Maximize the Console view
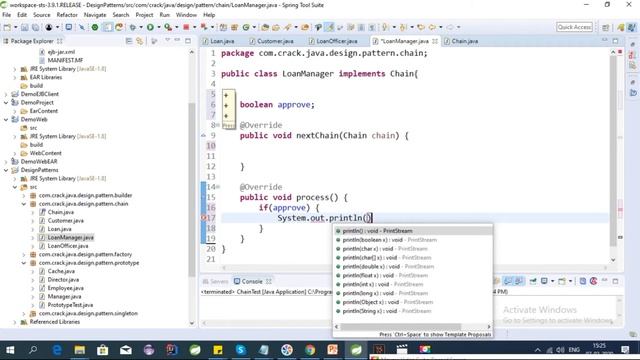The width and height of the screenshot is (640, 360). pos(615,281)
